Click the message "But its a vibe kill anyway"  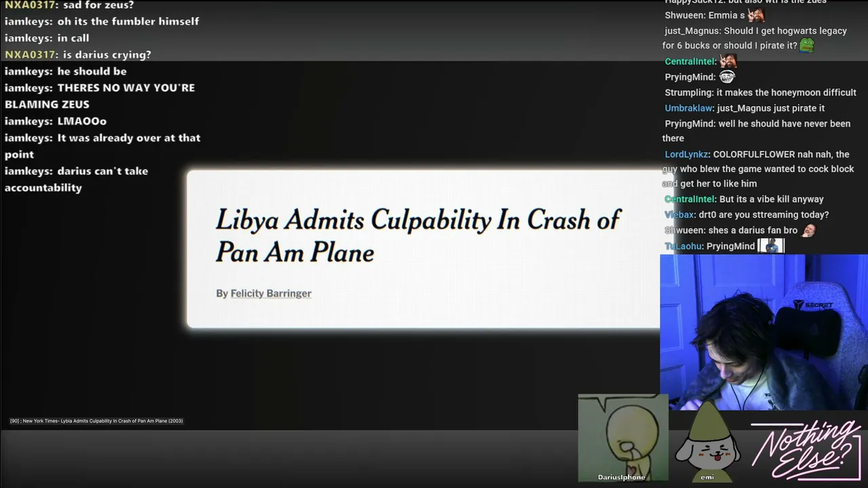click(772, 199)
